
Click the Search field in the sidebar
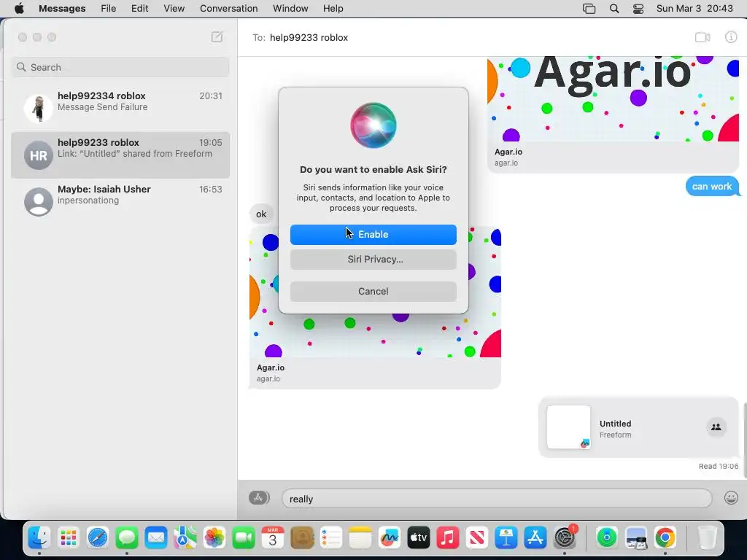[x=120, y=67]
